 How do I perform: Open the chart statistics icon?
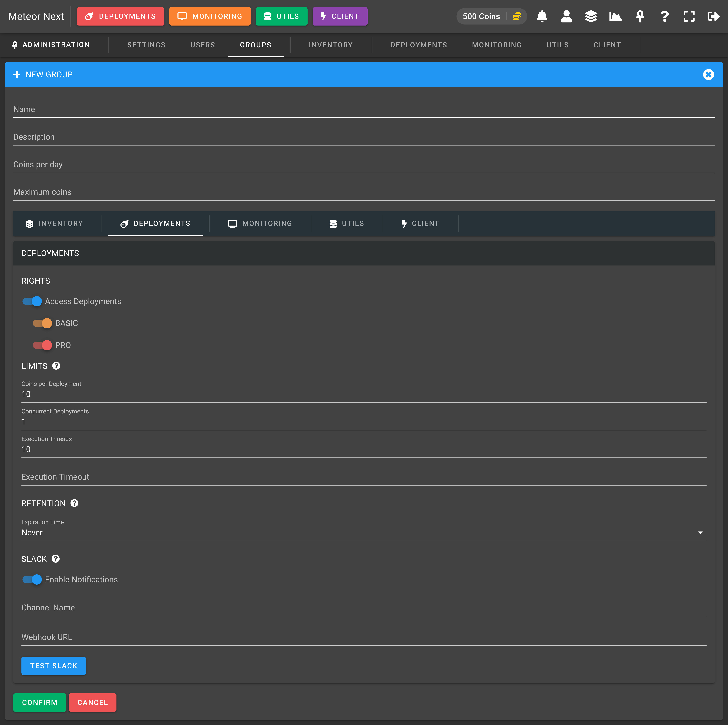615,16
